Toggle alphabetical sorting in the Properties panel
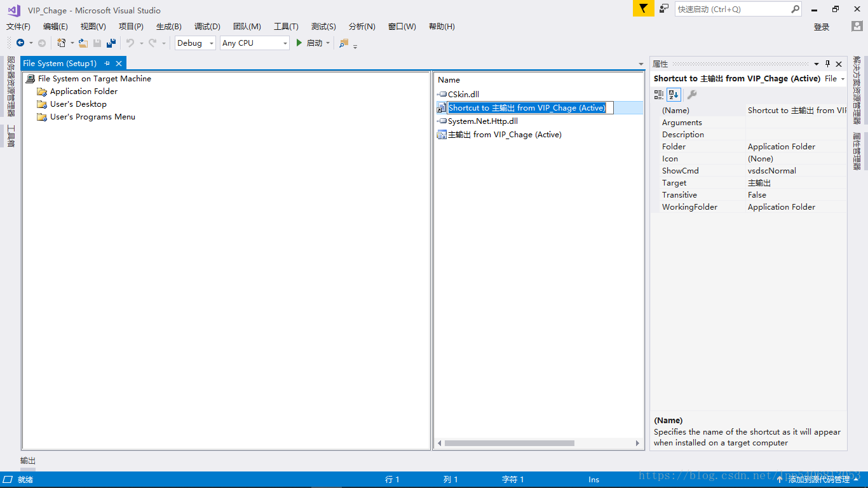 [672, 94]
